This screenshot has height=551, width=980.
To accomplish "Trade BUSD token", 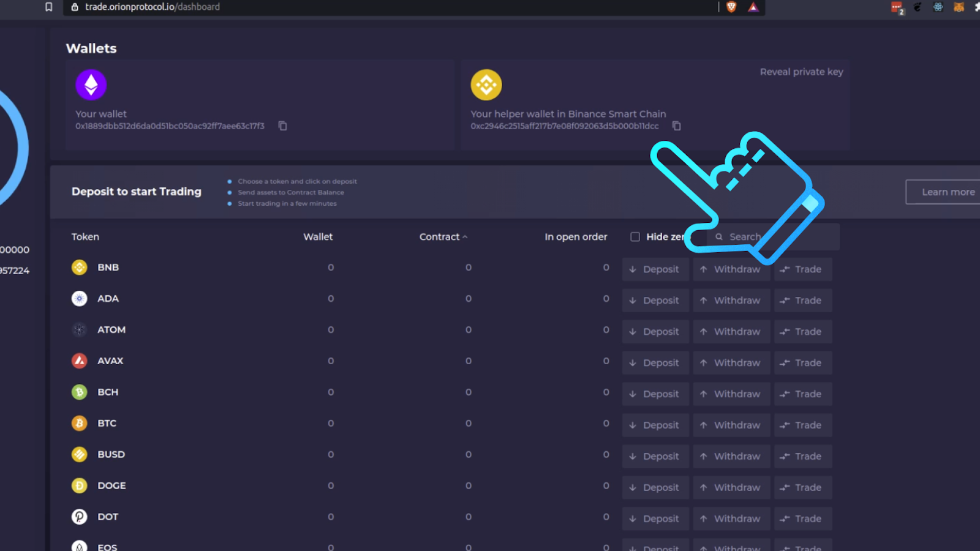I will tap(803, 457).
